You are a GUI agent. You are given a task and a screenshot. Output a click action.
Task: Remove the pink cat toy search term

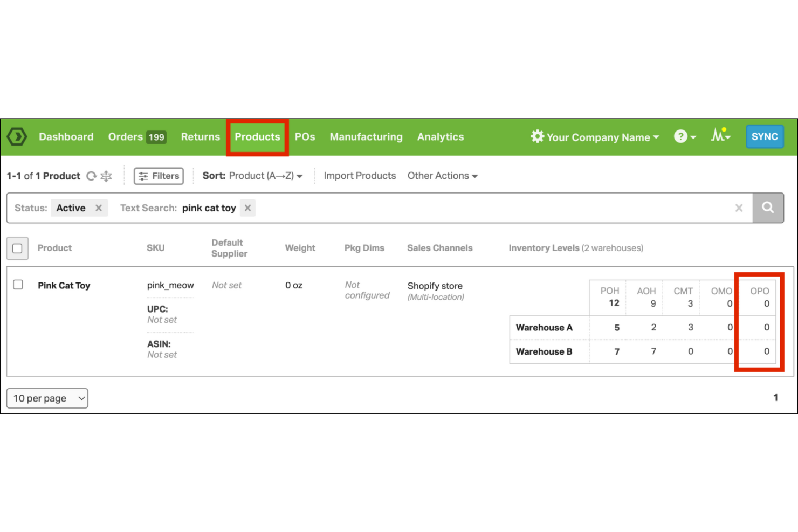(247, 208)
